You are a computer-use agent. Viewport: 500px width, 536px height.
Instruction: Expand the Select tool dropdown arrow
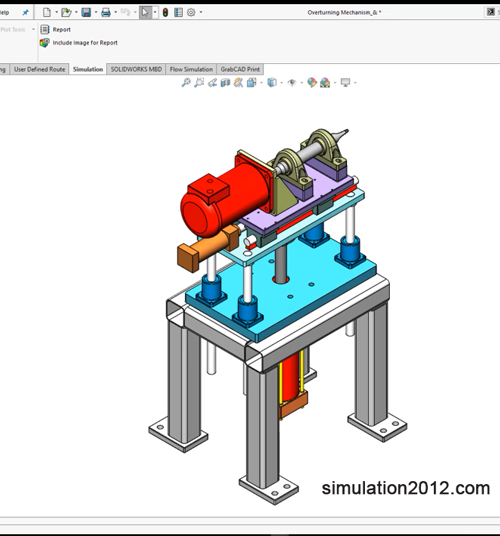pos(155,13)
